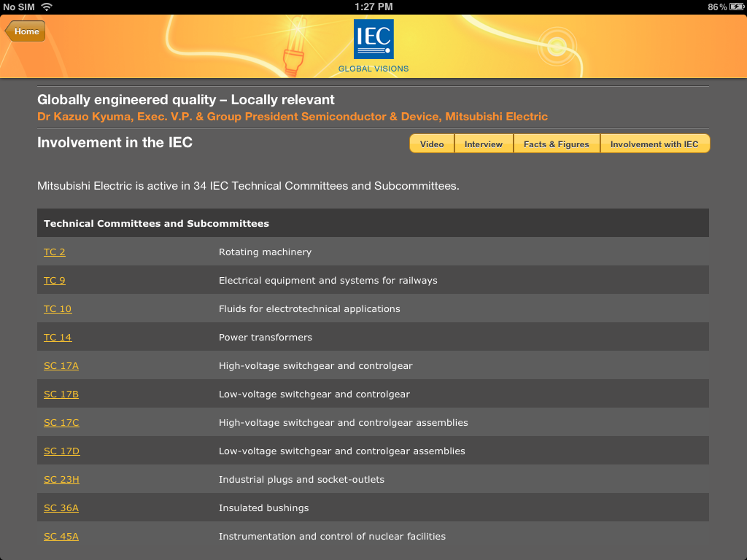The image size is (747, 560).
Task: Select the 'Power transformers' description
Action: (266, 338)
